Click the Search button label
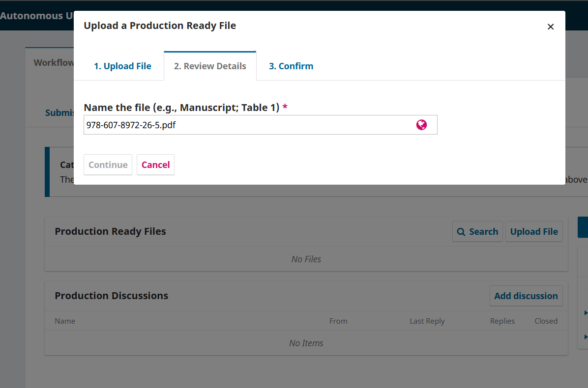The width and height of the screenshot is (588, 388). (483, 231)
